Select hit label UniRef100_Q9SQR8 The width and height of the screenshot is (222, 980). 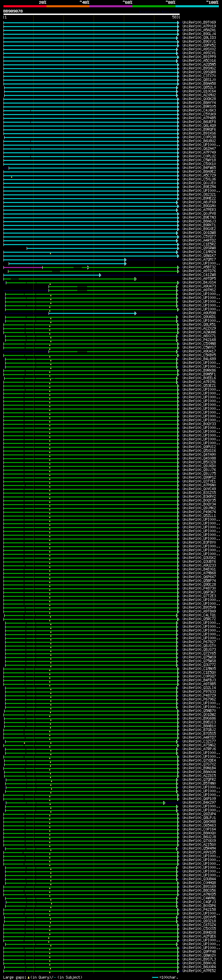point(199,72)
